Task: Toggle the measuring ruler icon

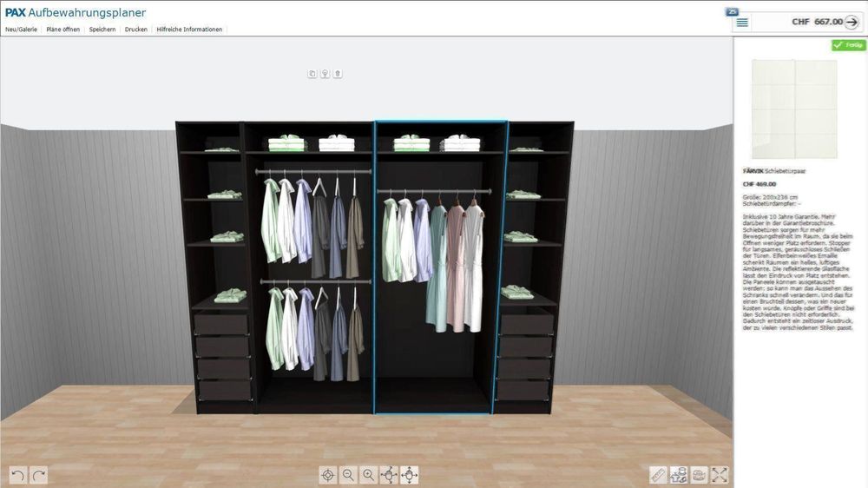Action: pyautogui.click(x=658, y=475)
